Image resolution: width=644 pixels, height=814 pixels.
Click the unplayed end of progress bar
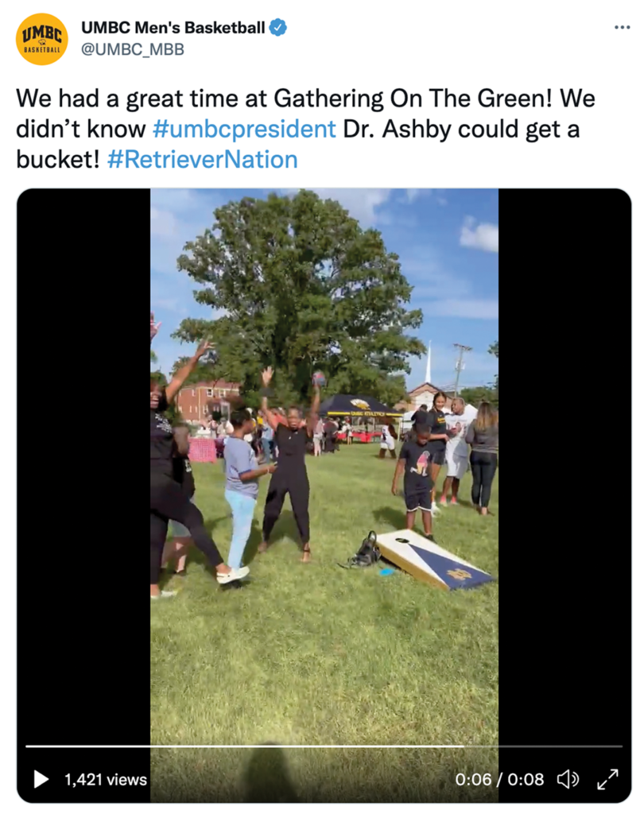(x=543, y=746)
